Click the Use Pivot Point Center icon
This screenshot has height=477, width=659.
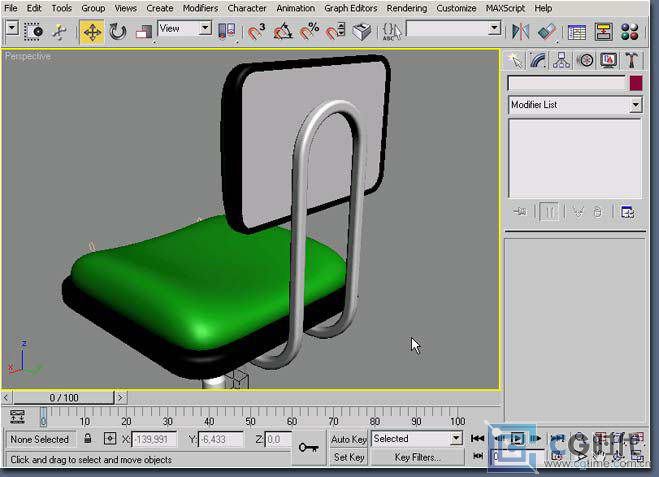pos(227,32)
